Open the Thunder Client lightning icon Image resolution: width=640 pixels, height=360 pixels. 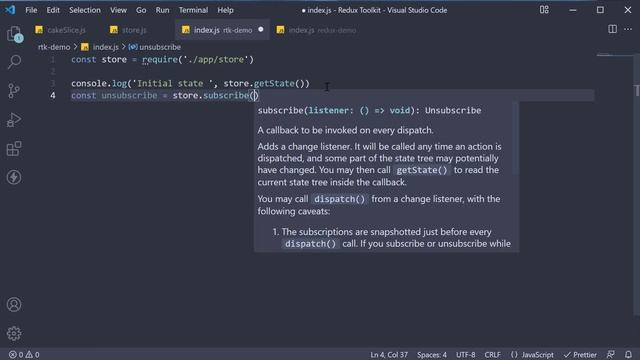[14, 177]
